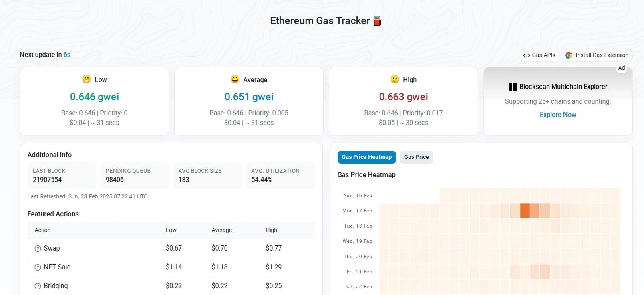Click the Chrome icon beside Install Gas Extension
Screen dimensions: 644x295
pos(568,55)
